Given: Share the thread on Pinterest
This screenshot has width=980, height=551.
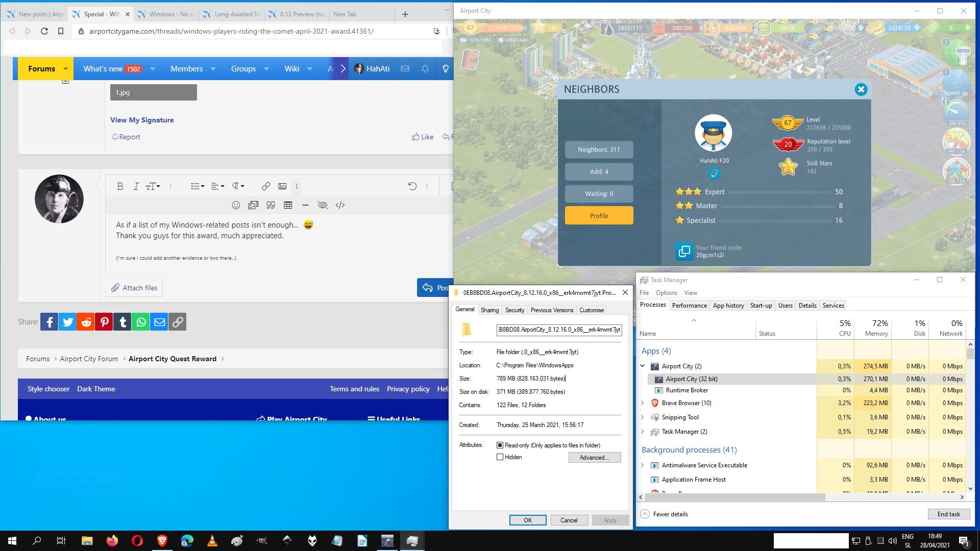Looking at the screenshot, I should coord(104,322).
